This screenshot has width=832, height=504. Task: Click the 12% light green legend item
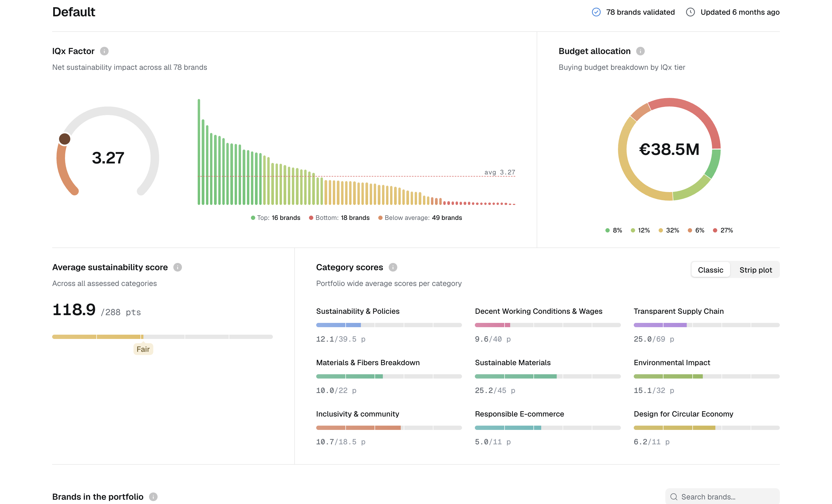pyautogui.click(x=640, y=230)
